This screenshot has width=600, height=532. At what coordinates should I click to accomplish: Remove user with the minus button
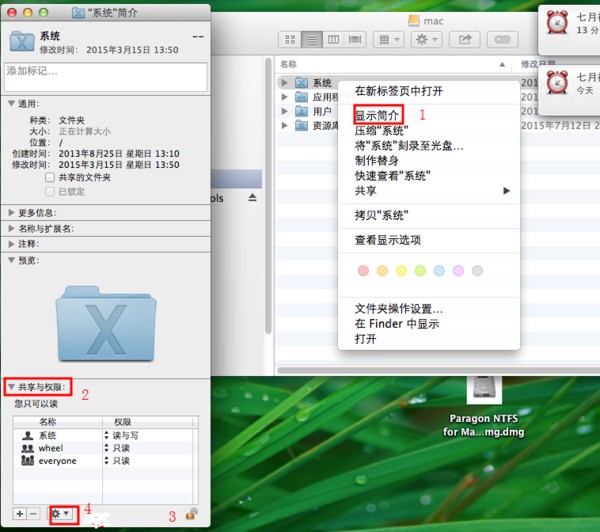coord(34,514)
